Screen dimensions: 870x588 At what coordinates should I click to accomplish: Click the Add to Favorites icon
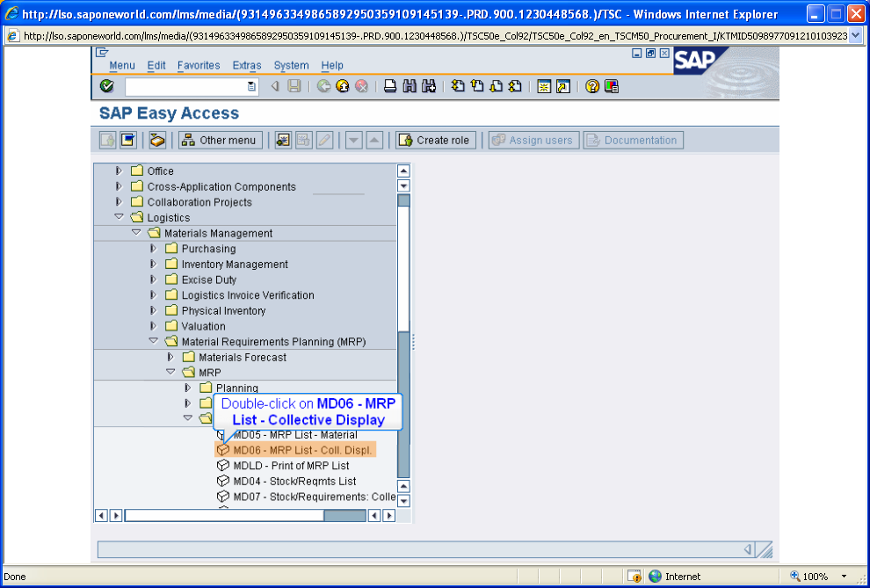[283, 141]
